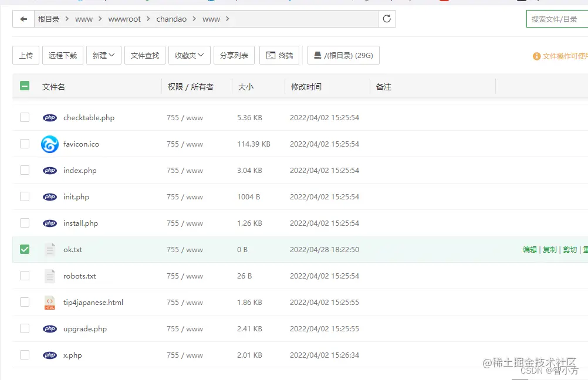Viewport: 588px width, 380px height.
Task: Click the orange info icon near 文件操作
Action: click(x=536, y=56)
